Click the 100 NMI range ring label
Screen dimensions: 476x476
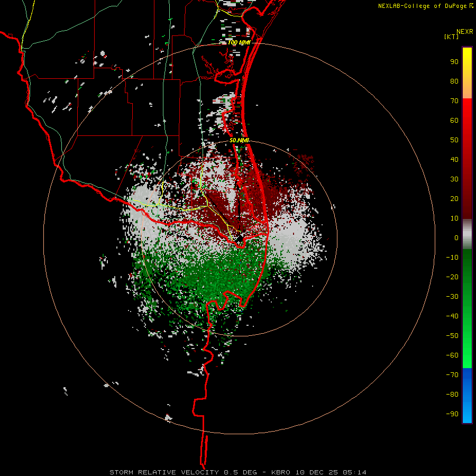pyautogui.click(x=239, y=42)
